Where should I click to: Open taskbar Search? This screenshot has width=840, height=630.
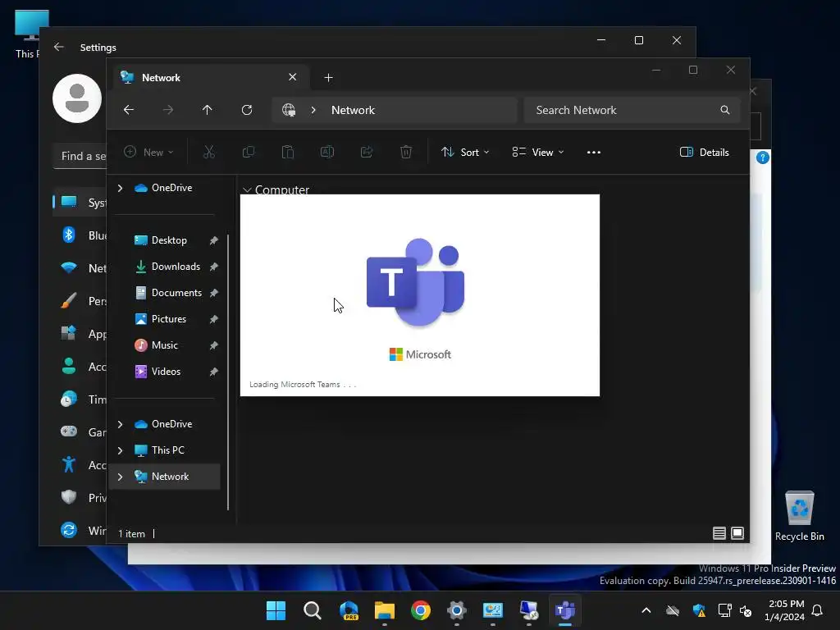click(313, 610)
